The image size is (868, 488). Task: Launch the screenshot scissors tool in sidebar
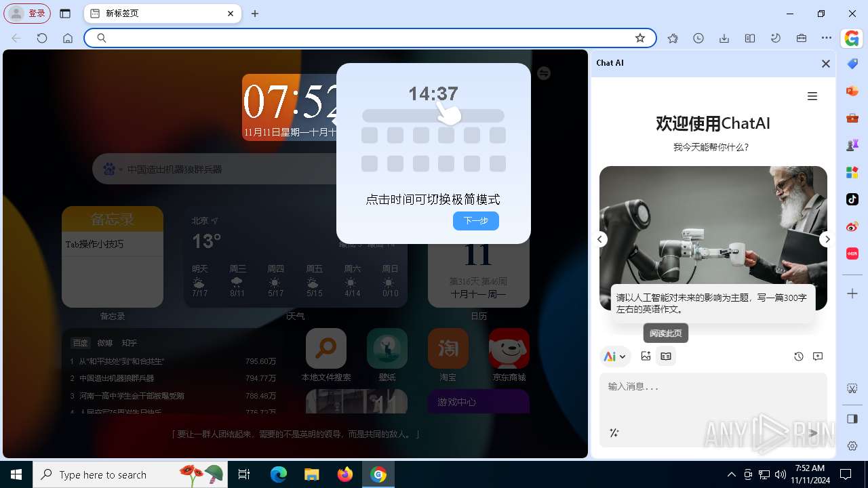pos(852,388)
